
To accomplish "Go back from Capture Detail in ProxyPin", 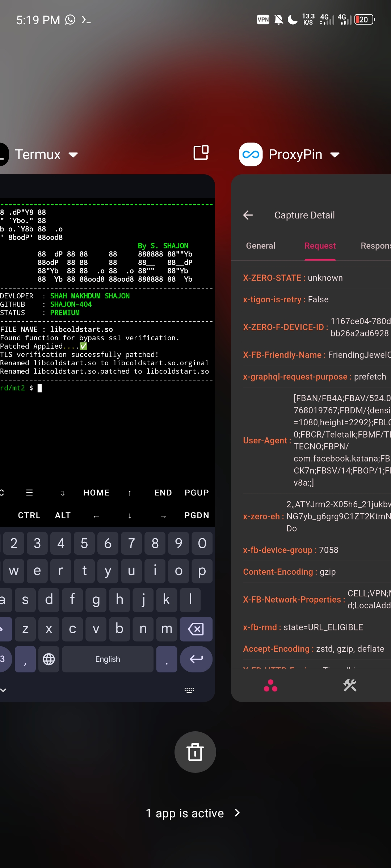I will tap(248, 215).
